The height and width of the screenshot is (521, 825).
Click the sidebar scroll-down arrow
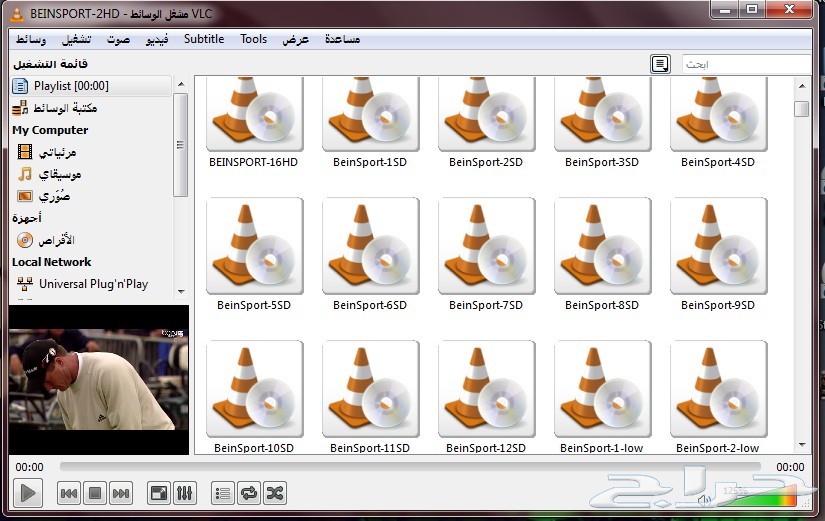pos(181,292)
